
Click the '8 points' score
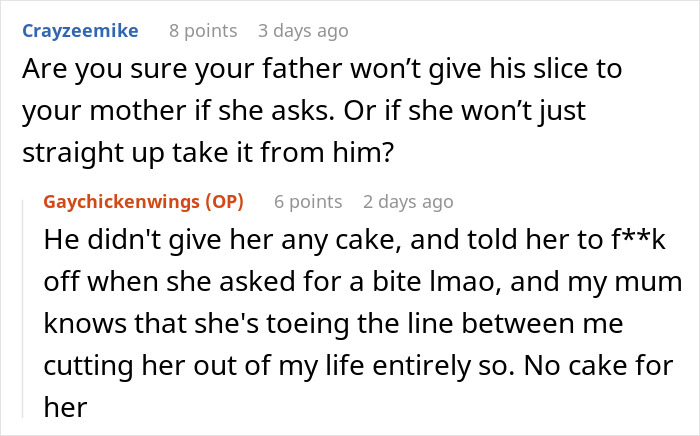(203, 31)
